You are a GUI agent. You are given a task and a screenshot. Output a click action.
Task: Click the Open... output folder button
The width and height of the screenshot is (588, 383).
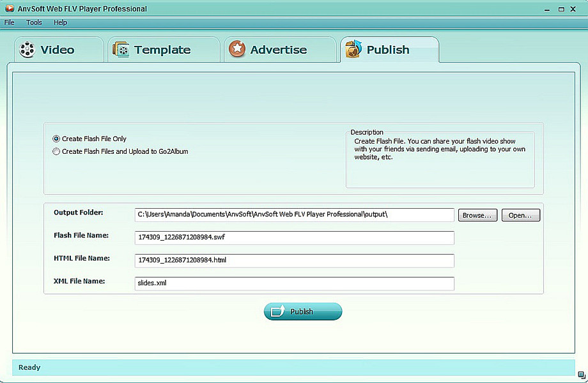point(520,215)
